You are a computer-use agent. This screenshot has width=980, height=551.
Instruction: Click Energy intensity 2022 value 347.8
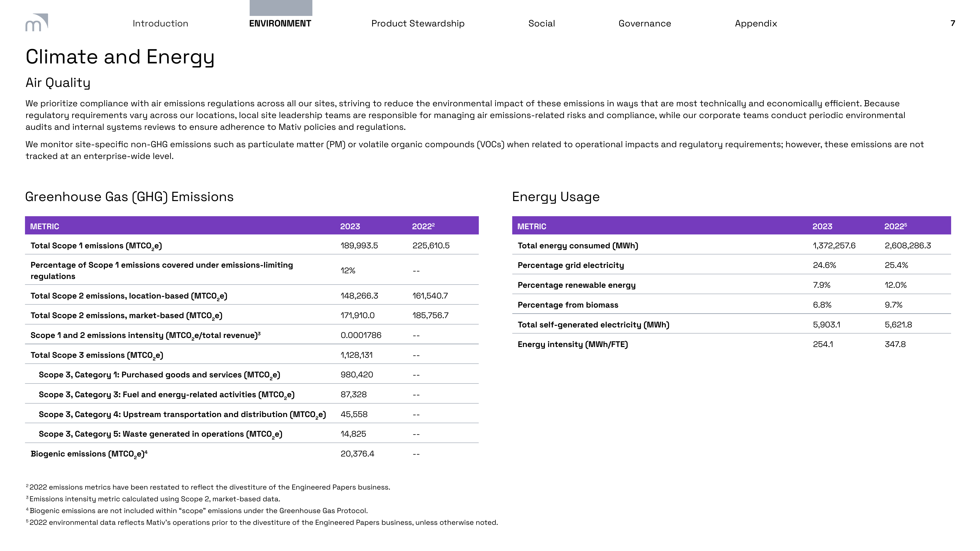coord(895,344)
